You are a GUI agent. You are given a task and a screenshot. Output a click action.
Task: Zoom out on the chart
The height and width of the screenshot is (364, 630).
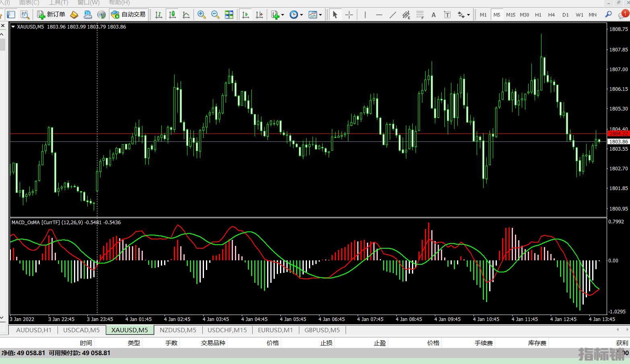point(215,15)
